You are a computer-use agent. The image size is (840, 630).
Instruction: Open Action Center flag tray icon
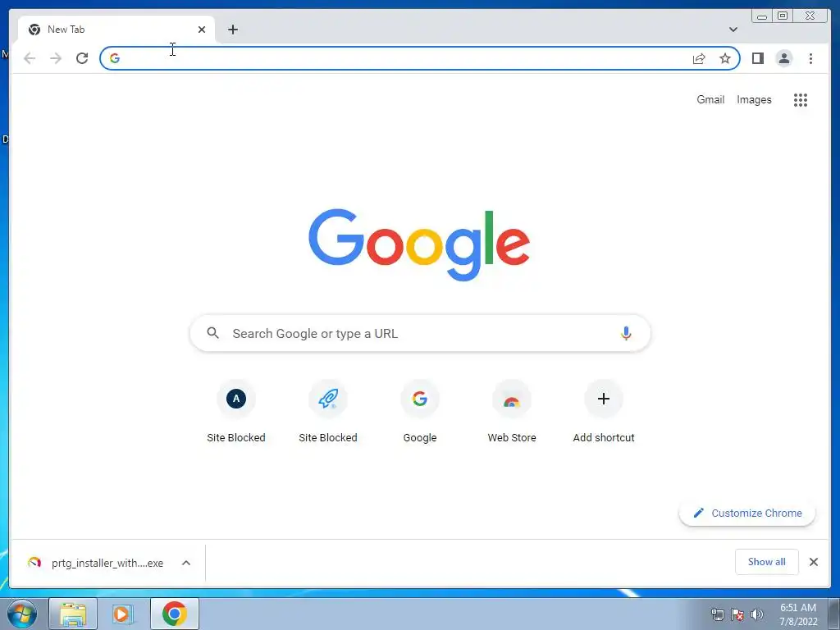(x=737, y=614)
